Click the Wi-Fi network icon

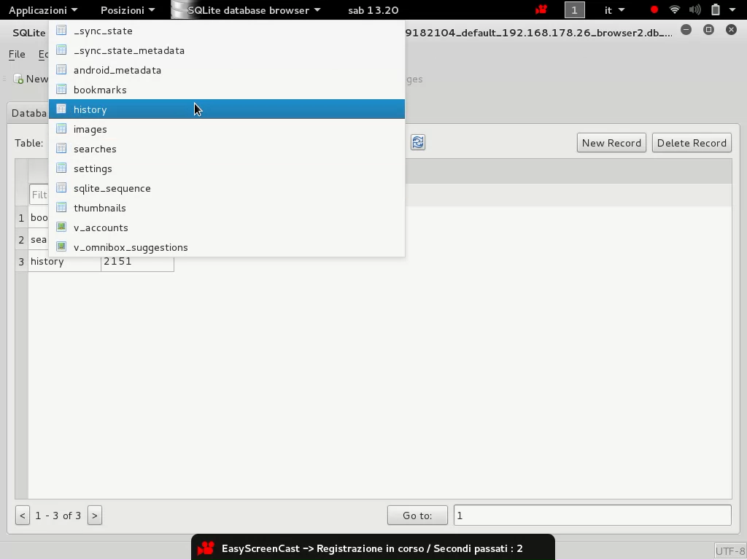674,9
